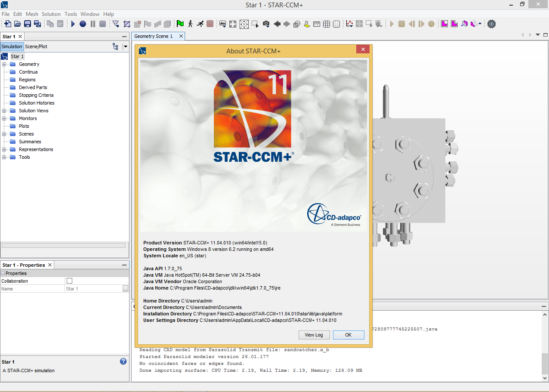
Task: Open the Window menu
Action: [x=90, y=14]
